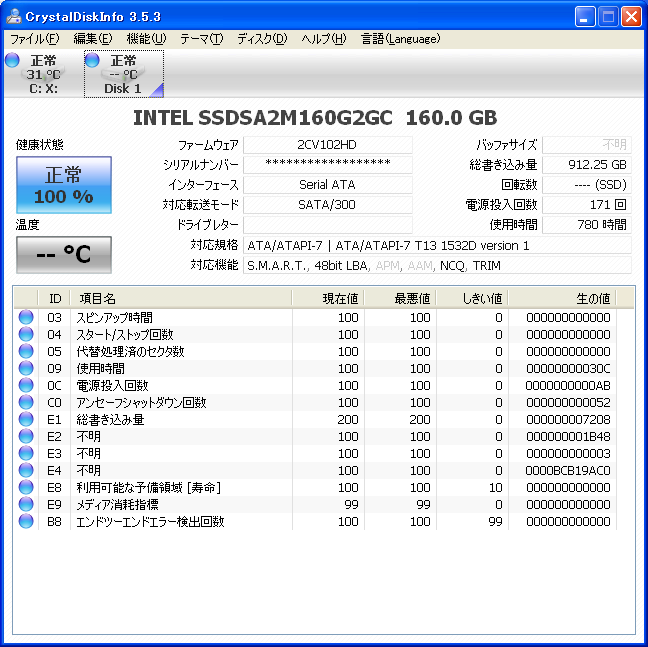Click status orb for C0 アンセーフシャットダウン回数
Screen dimensions: 648x647
[26, 402]
